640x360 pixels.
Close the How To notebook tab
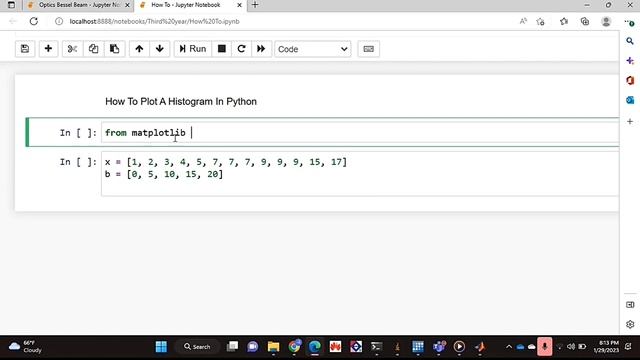point(240,5)
